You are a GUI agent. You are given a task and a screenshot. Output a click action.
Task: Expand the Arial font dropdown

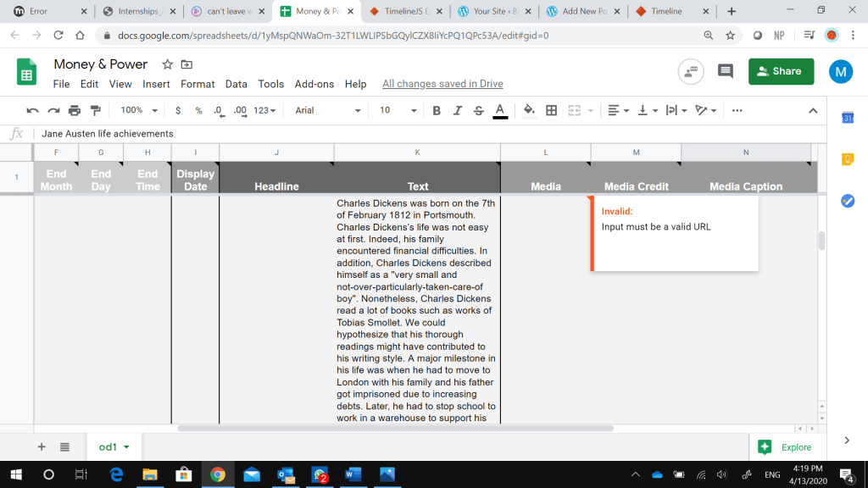pyautogui.click(x=327, y=110)
